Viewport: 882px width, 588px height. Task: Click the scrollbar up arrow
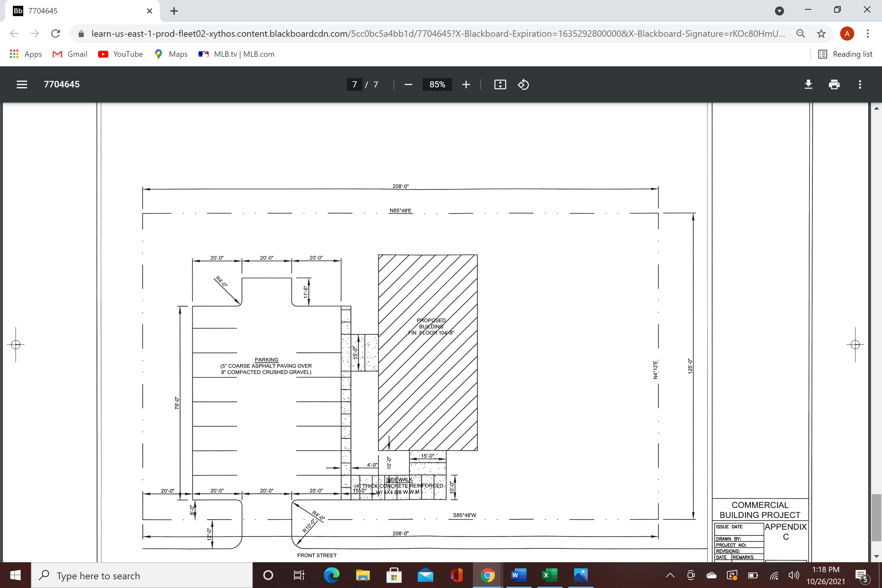point(876,108)
